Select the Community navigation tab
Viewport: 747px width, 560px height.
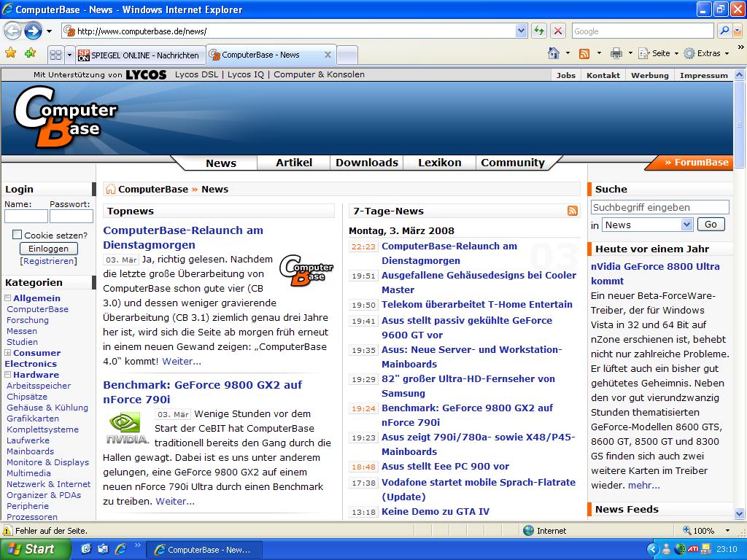point(513,163)
